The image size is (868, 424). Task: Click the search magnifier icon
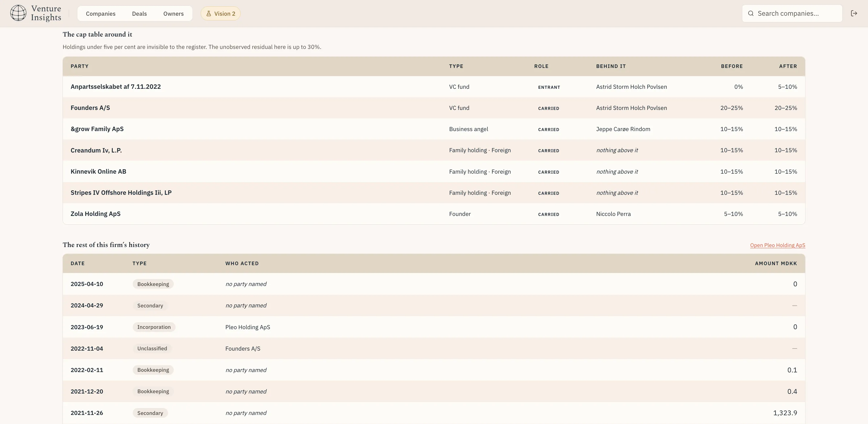point(751,14)
